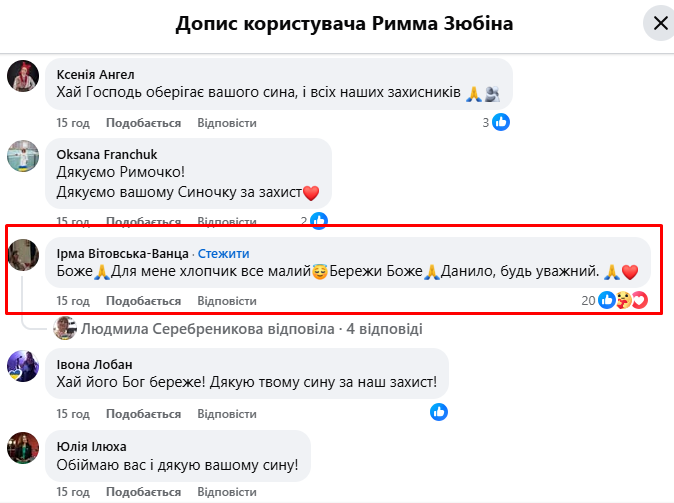The image size is (674, 503).
Task: Reply to Ксенія Ангел's comment
Action: coord(227,123)
